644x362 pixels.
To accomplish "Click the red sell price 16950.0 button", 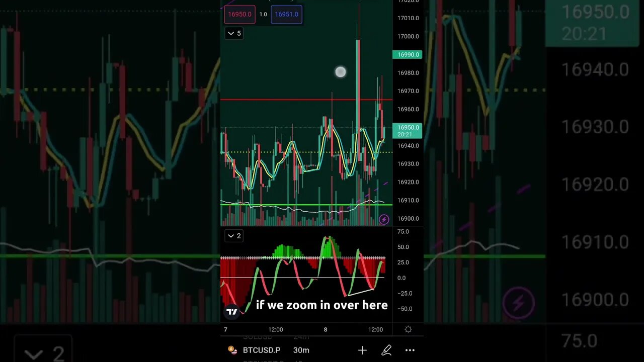I will click(239, 14).
